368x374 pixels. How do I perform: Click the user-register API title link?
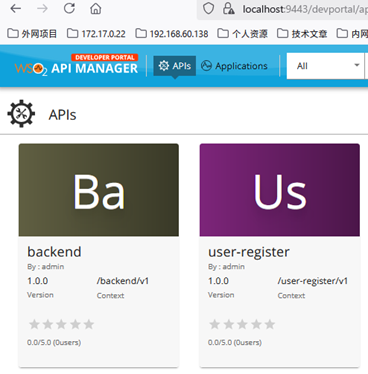(249, 252)
